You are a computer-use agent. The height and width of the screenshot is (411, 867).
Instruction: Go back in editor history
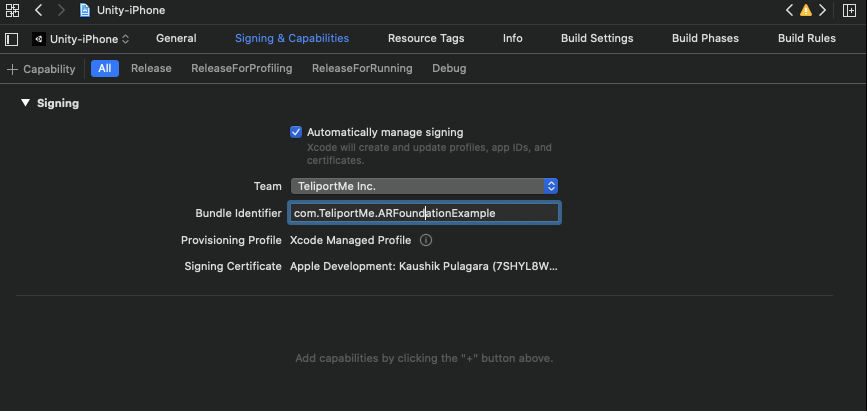click(38, 10)
